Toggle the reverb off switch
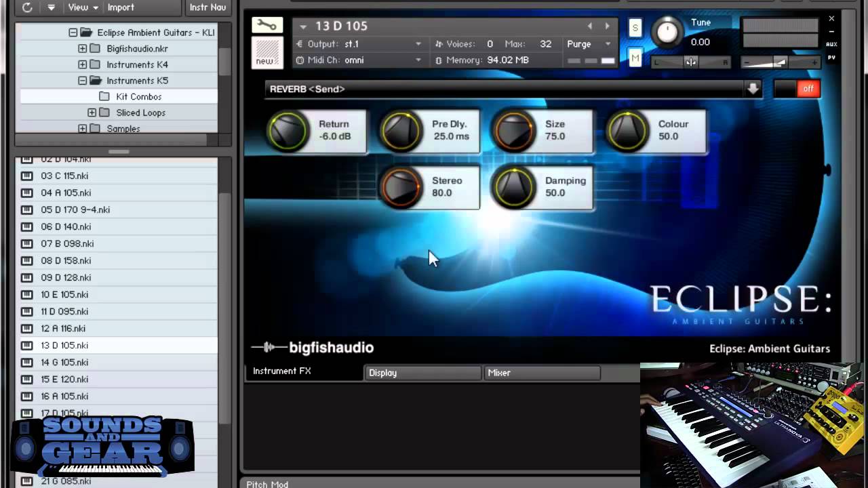 [797, 89]
